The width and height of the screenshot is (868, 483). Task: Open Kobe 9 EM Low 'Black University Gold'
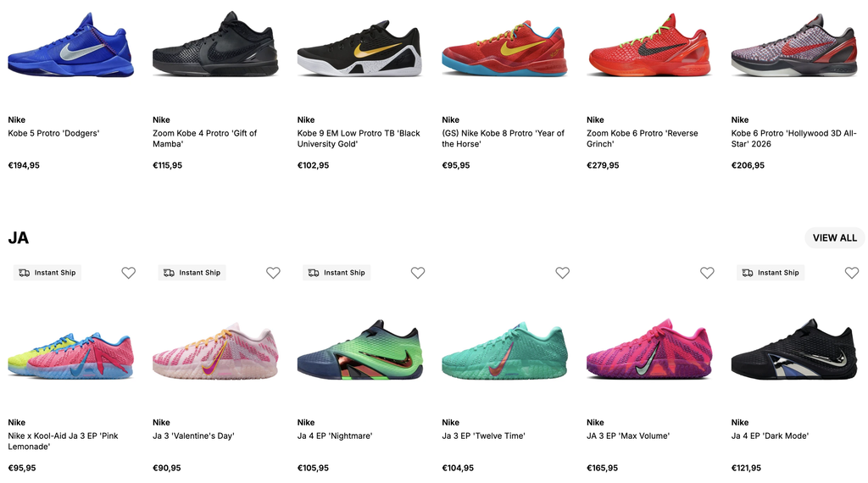click(x=359, y=138)
